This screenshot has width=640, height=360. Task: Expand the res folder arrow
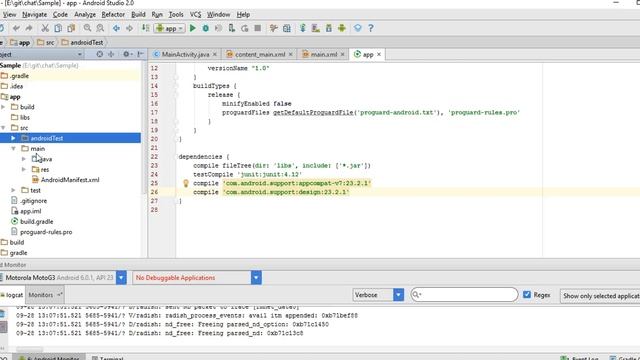24,169
